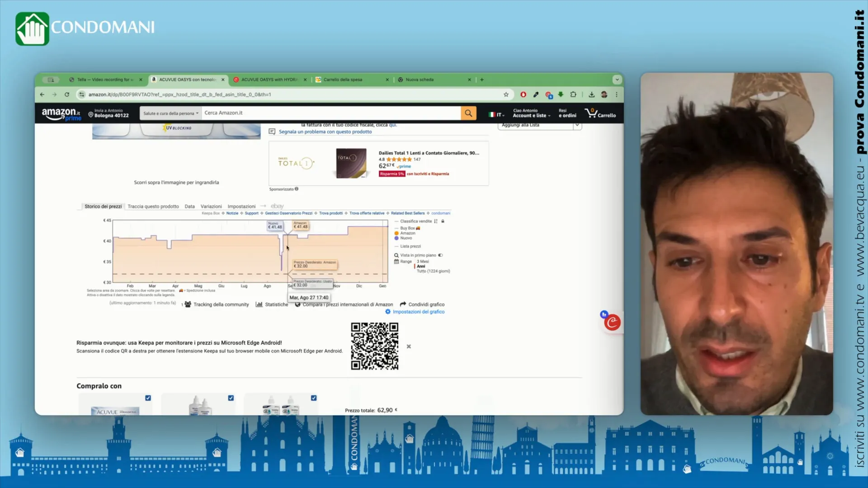
Task: Reload the page with the refresh icon
Action: click(67, 94)
